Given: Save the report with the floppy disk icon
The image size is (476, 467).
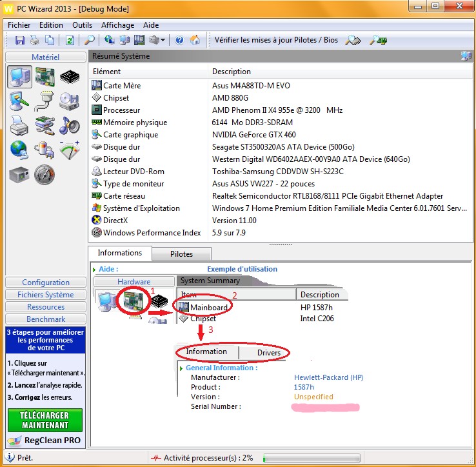Looking at the screenshot, I should [x=20, y=40].
